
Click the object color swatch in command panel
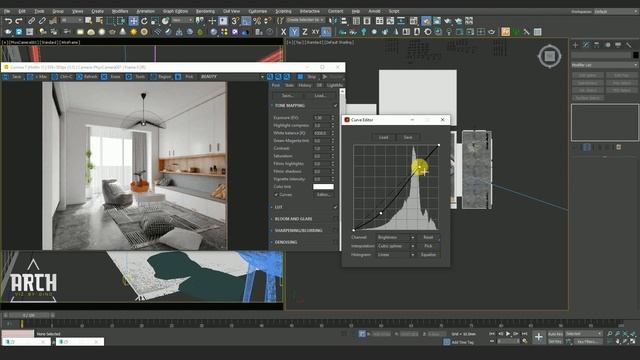pos(635,55)
